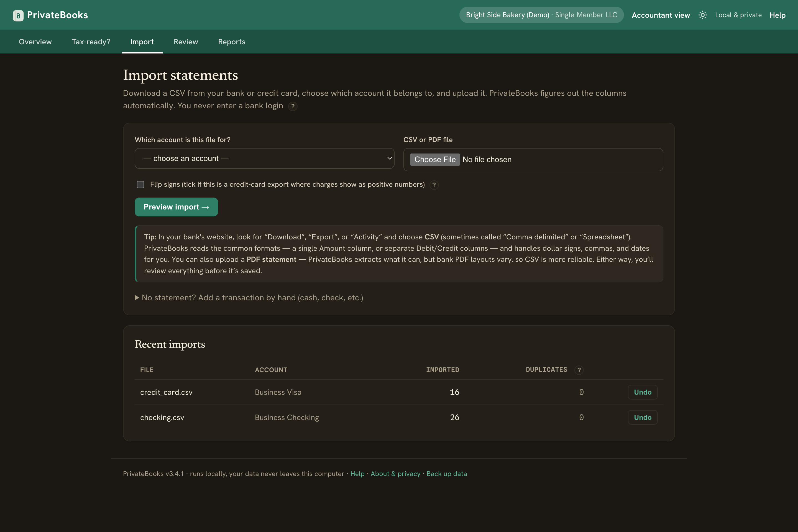Click the PrivateBooks brand name
This screenshot has height=532, width=798.
click(x=57, y=15)
